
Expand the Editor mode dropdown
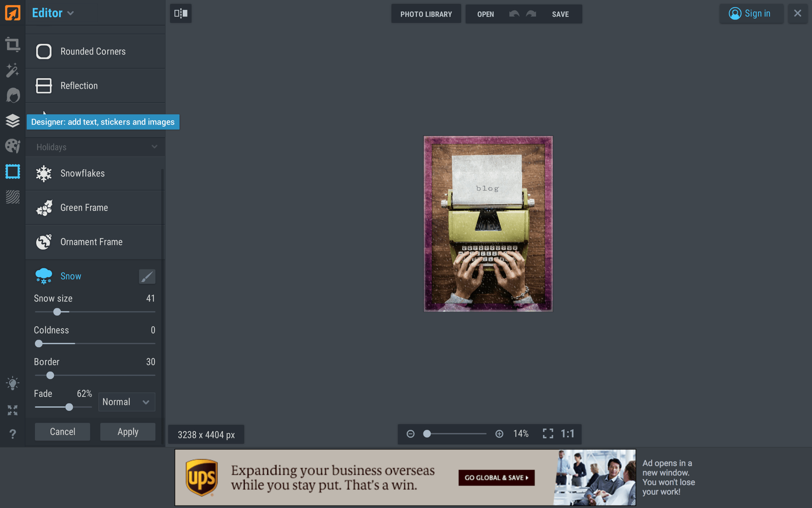52,13
